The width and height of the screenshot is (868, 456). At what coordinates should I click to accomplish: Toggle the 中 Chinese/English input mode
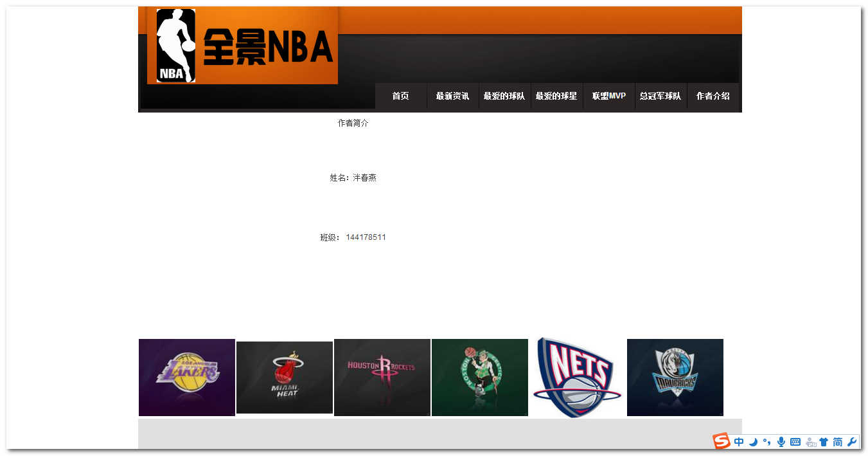point(739,442)
